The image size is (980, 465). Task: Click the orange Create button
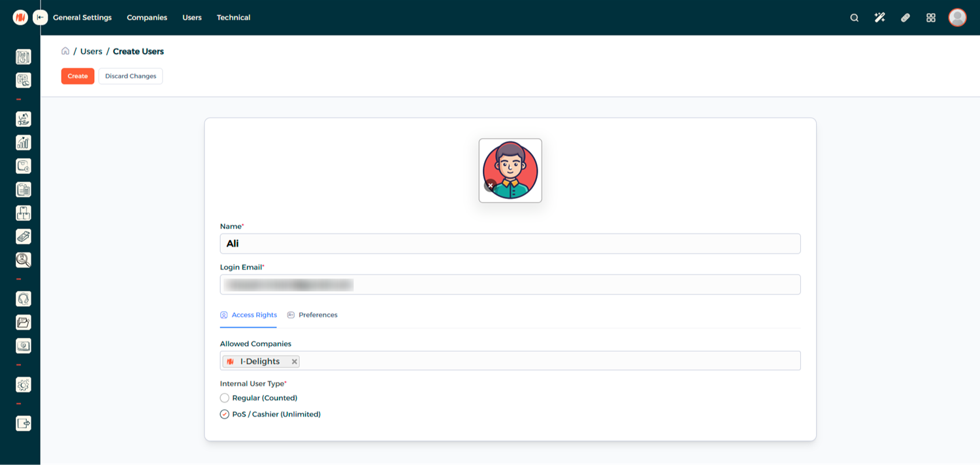(78, 76)
